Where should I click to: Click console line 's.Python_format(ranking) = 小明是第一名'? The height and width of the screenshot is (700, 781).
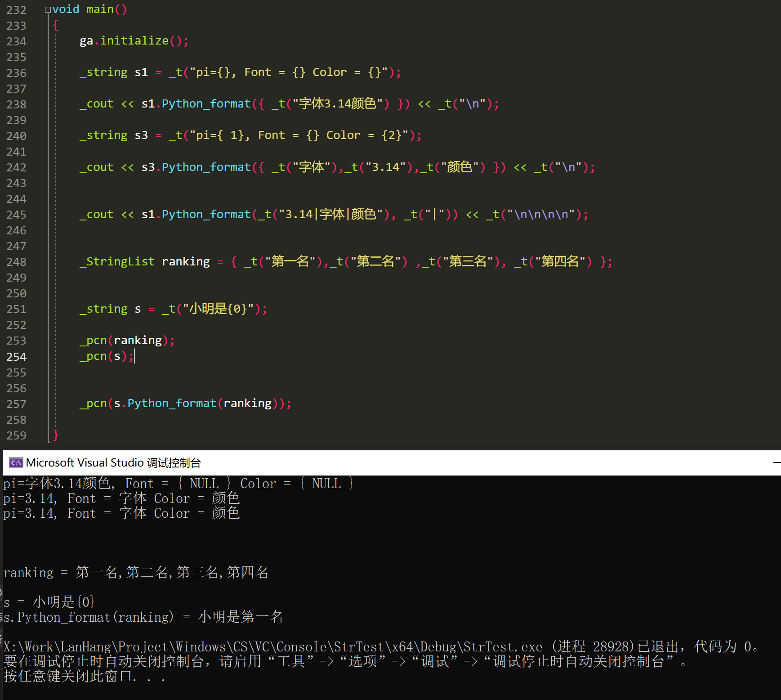click(143, 617)
